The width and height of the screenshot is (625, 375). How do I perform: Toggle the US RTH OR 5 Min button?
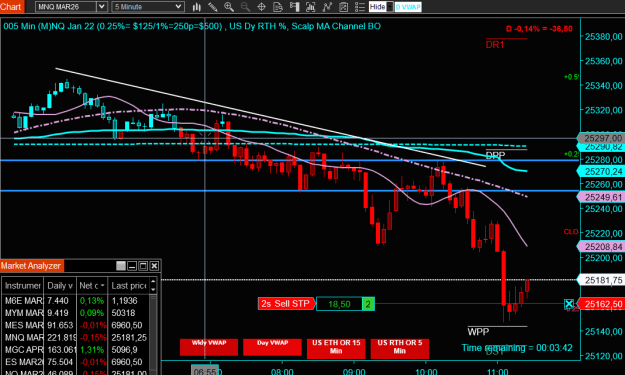400,348
